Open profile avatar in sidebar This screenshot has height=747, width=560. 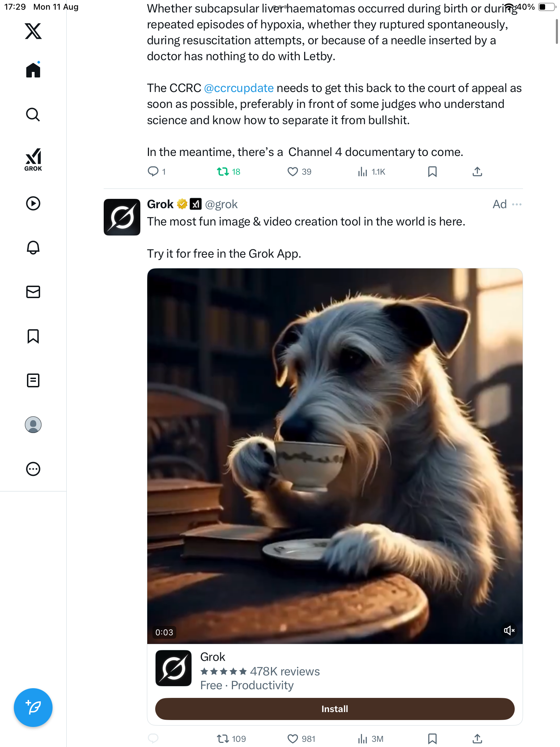coord(33,425)
